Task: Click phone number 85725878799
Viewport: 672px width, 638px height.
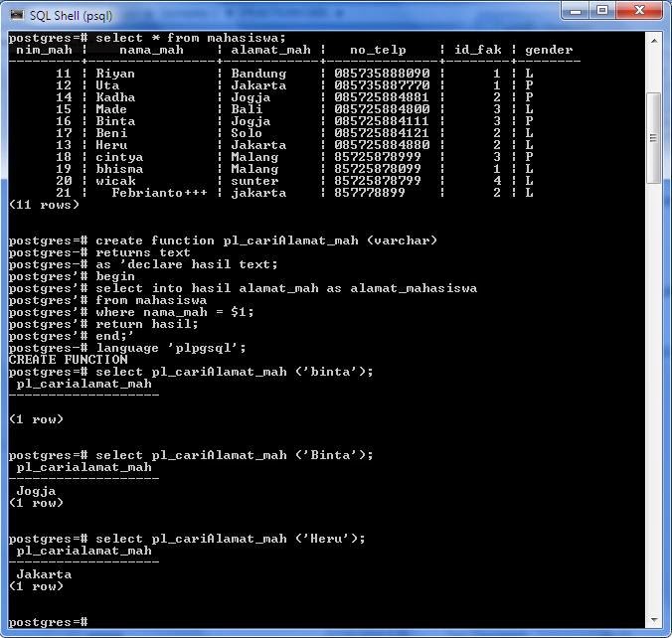Action: coord(378,181)
